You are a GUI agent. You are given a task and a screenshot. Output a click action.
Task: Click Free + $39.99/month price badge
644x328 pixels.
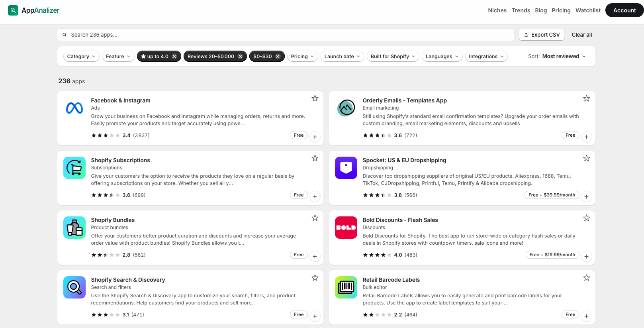[x=552, y=195]
